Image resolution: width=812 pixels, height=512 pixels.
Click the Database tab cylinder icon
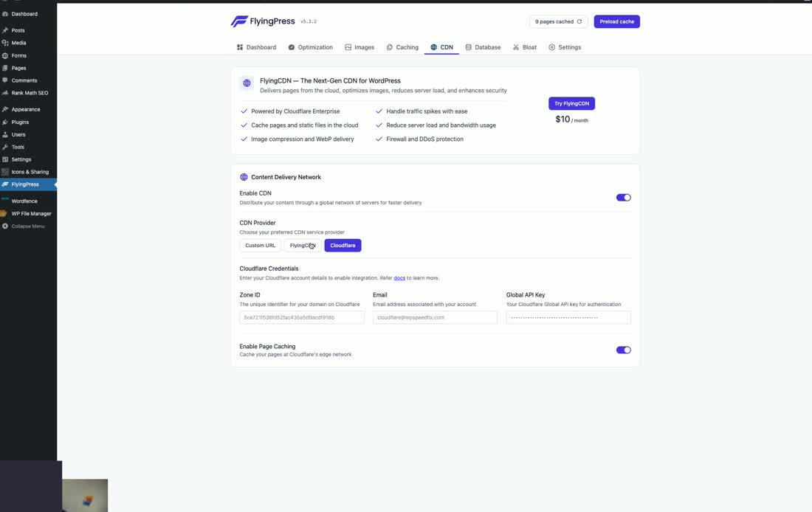click(468, 47)
